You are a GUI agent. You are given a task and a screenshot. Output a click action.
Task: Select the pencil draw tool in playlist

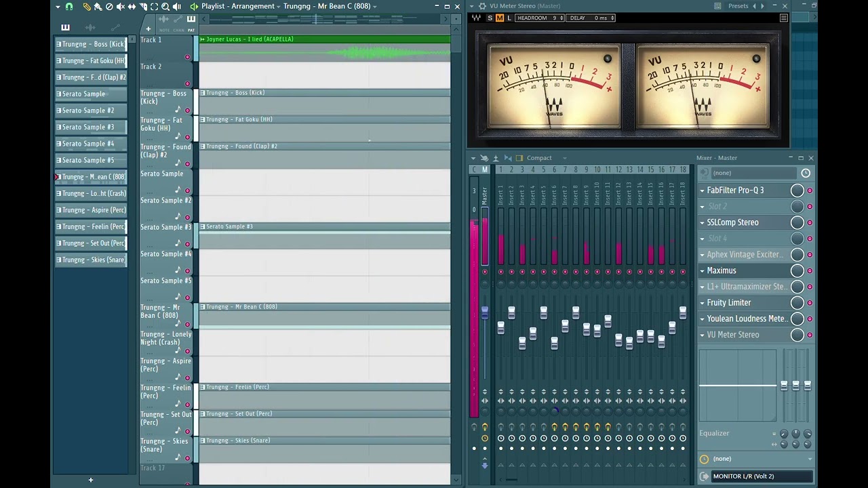coord(86,6)
